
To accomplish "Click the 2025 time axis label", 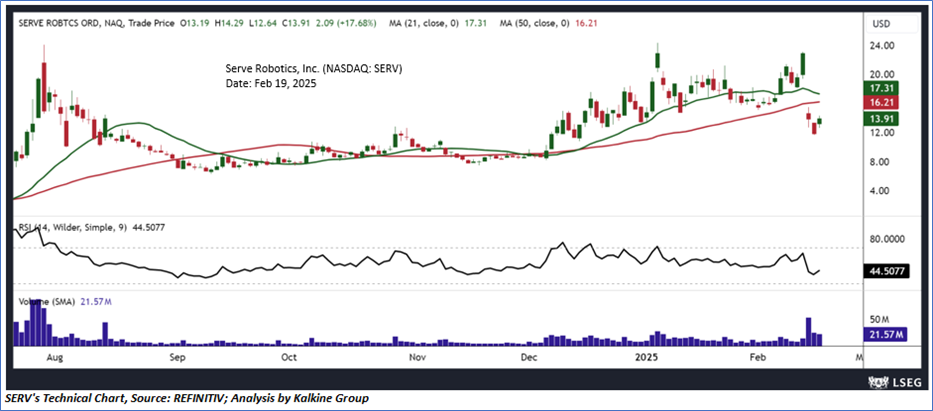I will [x=646, y=357].
